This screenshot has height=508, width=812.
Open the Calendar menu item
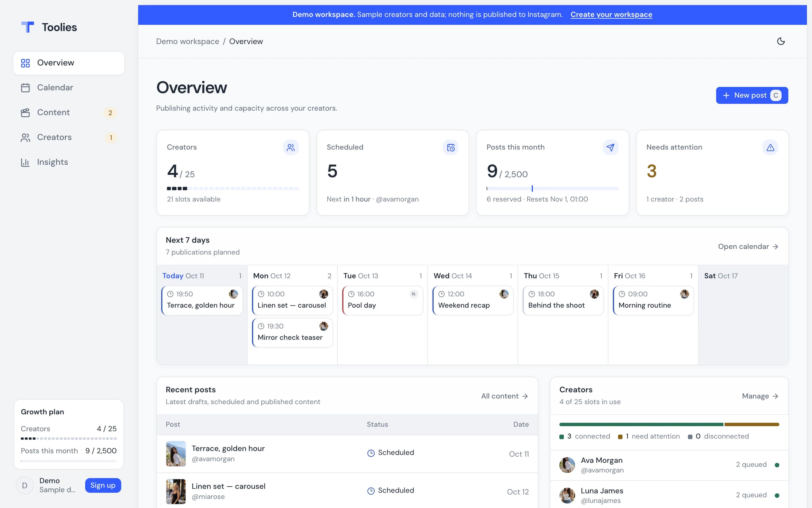(69, 88)
